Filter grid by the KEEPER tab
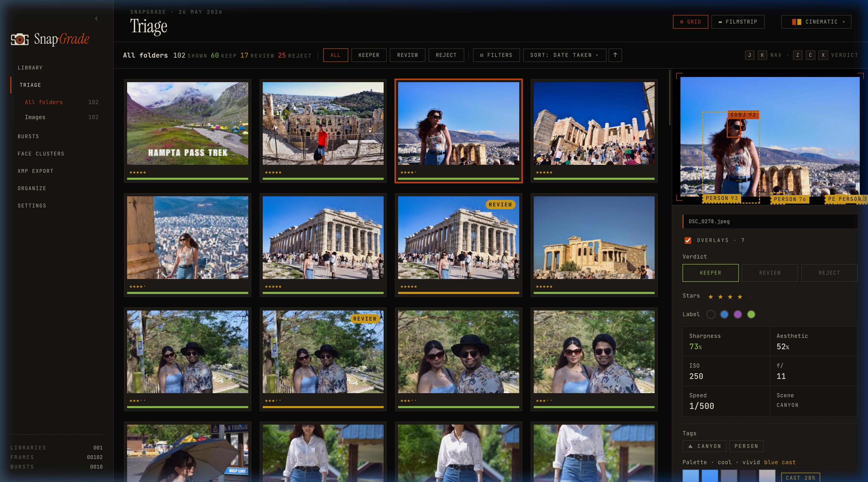868x482 pixels. click(369, 55)
